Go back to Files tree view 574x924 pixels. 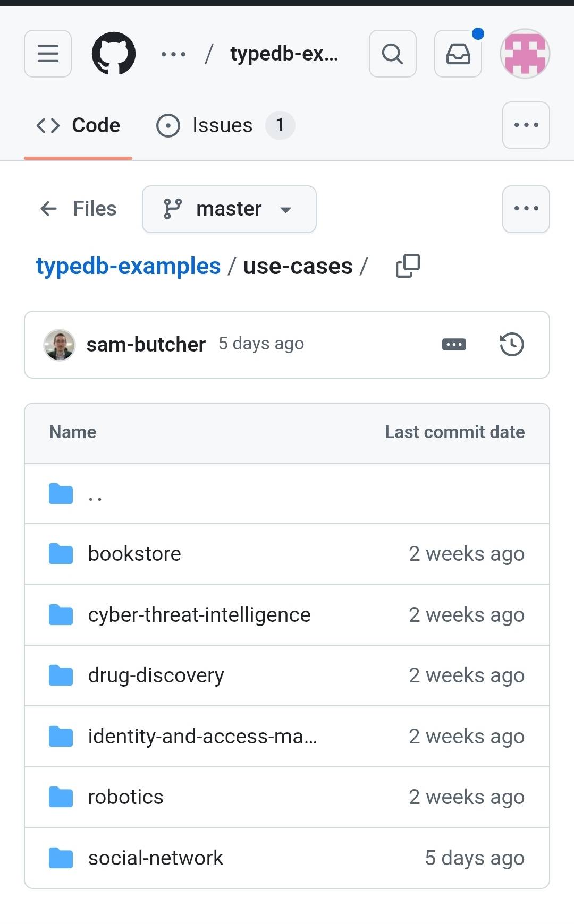78,209
